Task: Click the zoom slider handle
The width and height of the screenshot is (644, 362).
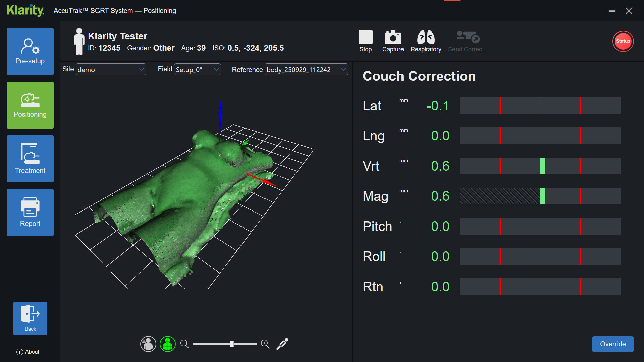Action: coord(232,344)
